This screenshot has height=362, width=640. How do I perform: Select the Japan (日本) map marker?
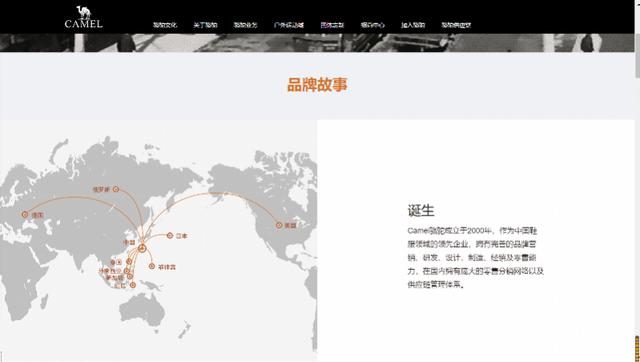click(170, 235)
